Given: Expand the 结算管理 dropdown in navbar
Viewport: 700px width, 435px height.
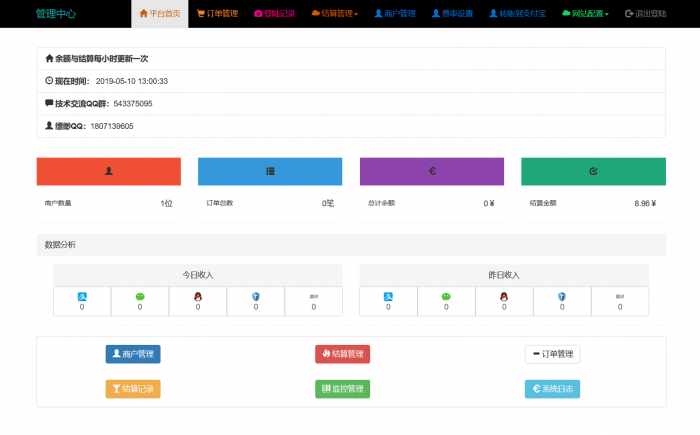Looking at the screenshot, I should tap(335, 14).
